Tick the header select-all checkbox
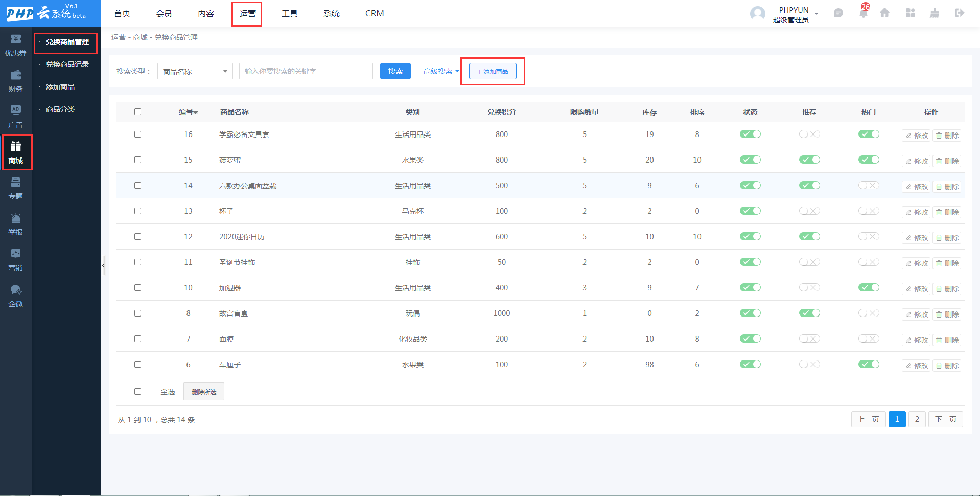 coord(137,111)
